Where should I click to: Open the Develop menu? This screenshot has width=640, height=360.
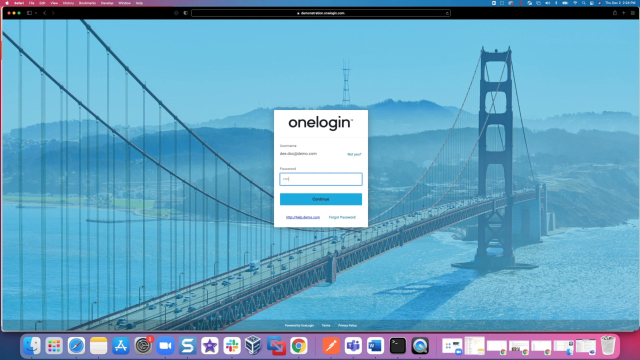[107, 3]
